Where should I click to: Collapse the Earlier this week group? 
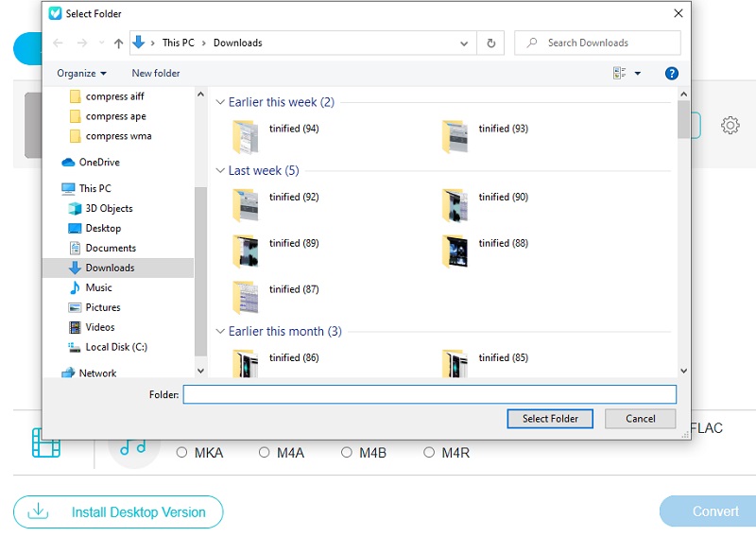click(x=220, y=102)
